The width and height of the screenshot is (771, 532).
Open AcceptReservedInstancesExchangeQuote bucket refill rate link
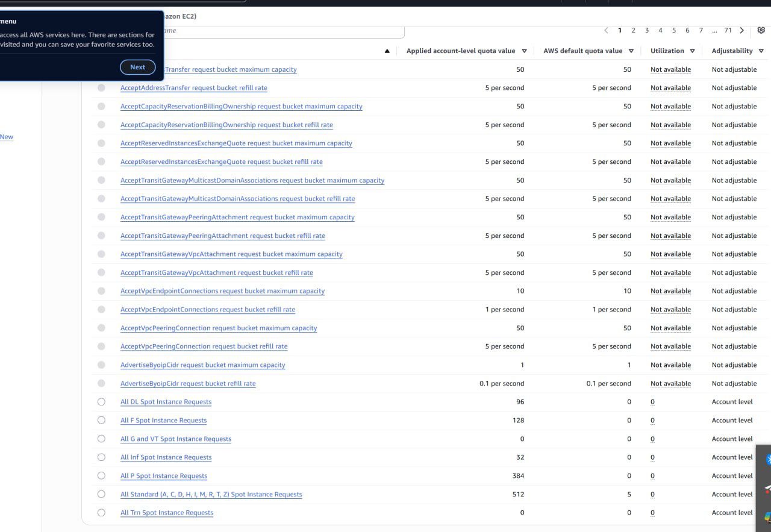click(x=222, y=161)
